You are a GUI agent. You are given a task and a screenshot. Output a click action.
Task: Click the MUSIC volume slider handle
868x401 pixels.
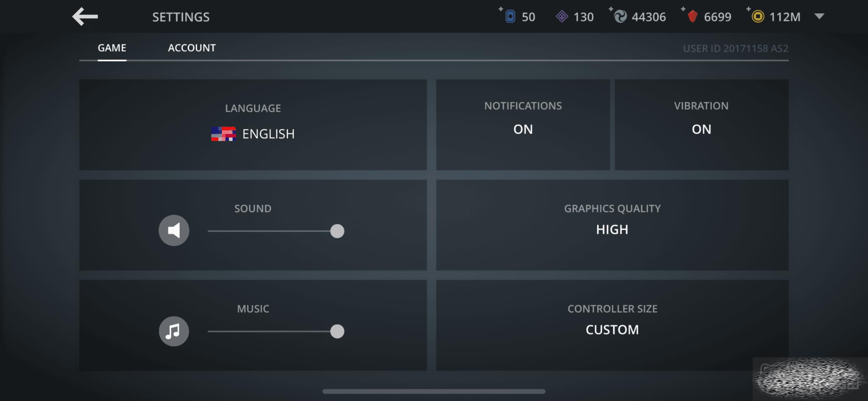pyautogui.click(x=337, y=331)
